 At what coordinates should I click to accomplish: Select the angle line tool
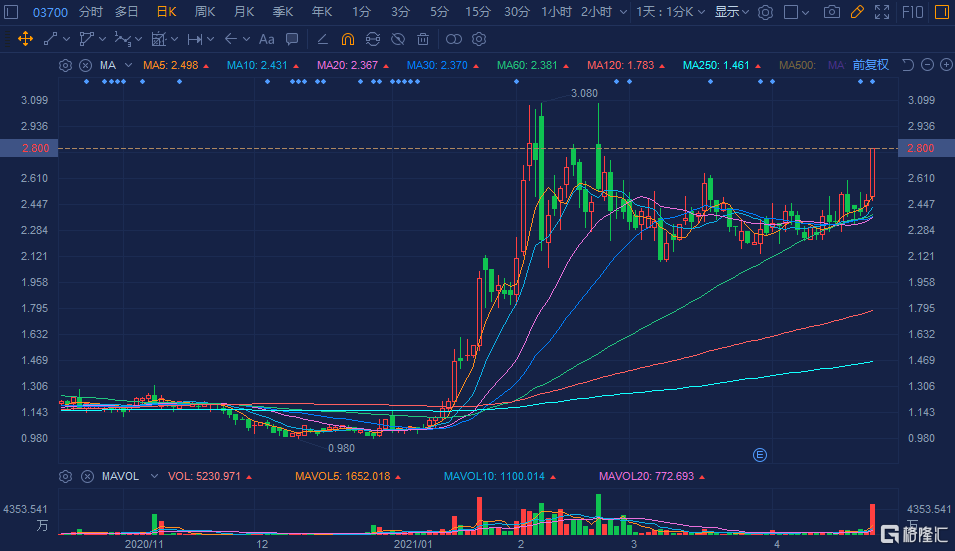322,39
